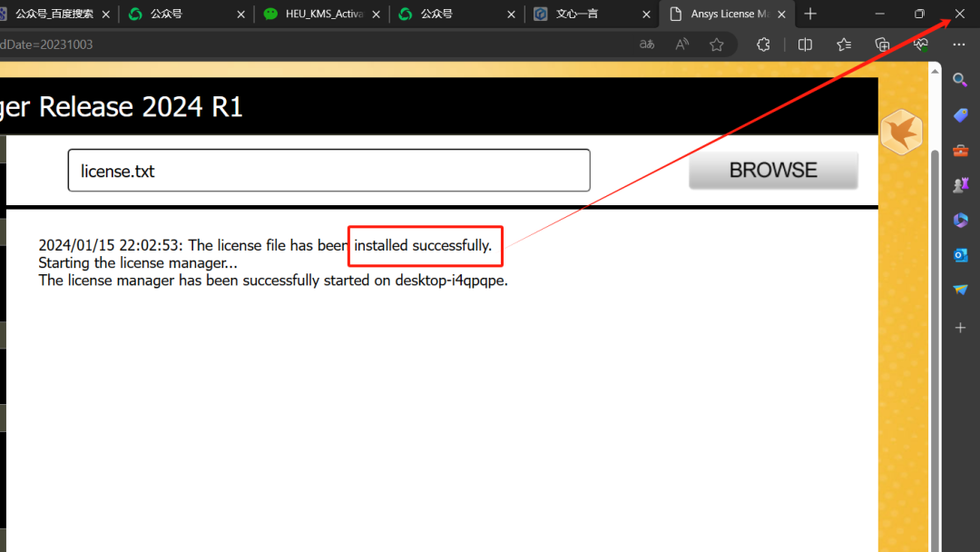Click the license.txt file path field

328,170
